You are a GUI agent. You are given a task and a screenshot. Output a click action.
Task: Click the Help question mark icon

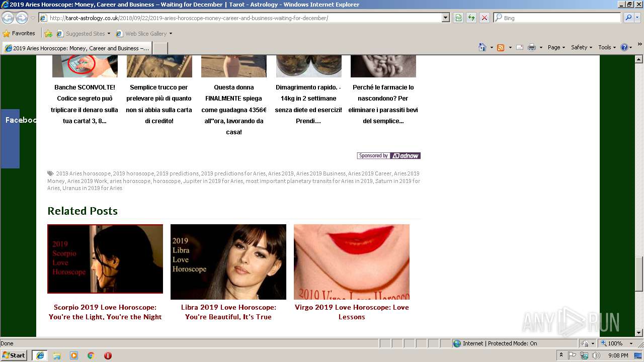point(624,47)
